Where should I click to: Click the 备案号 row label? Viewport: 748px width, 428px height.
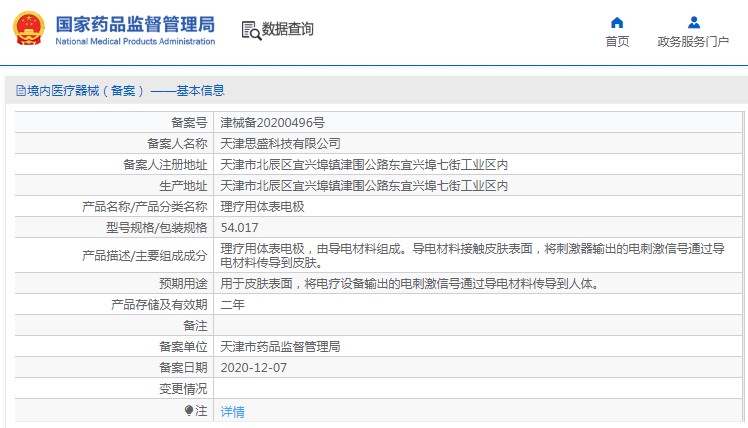coord(189,123)
